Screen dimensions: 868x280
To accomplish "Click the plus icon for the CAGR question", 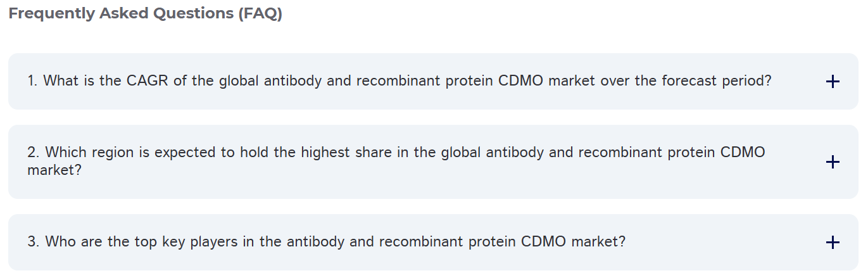I will [833, 81].
